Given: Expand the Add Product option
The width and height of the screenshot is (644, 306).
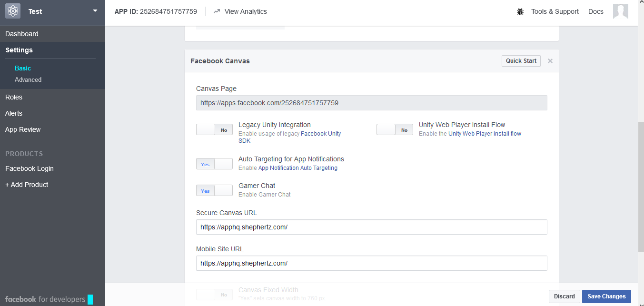Looking at the screenshot, I should tap(27, 185).
